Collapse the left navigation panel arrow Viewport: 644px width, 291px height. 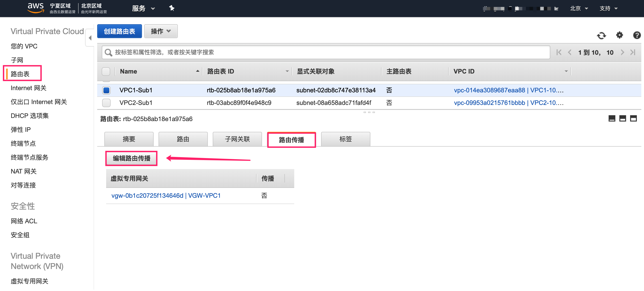point(90,38)
